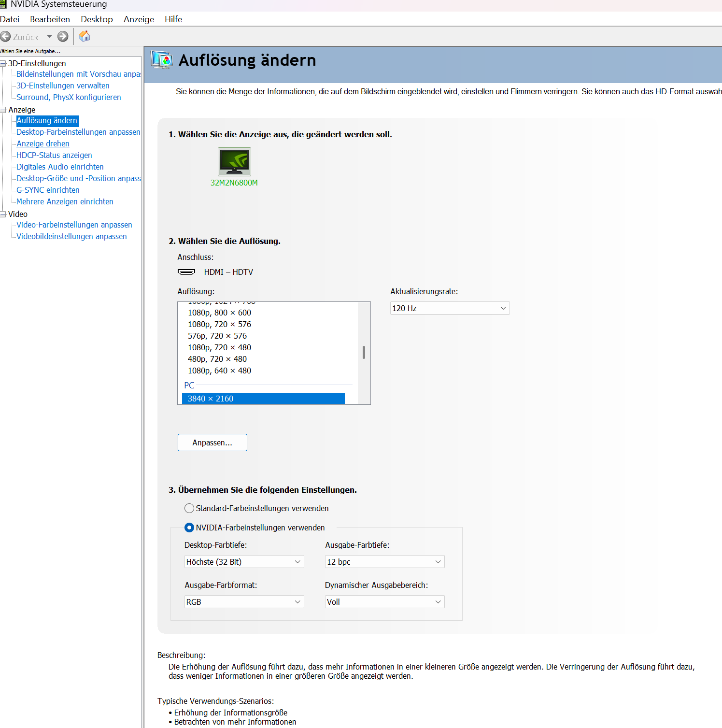
Task: Click the Auflösung ändern header icon
Action: coord(162,60)
